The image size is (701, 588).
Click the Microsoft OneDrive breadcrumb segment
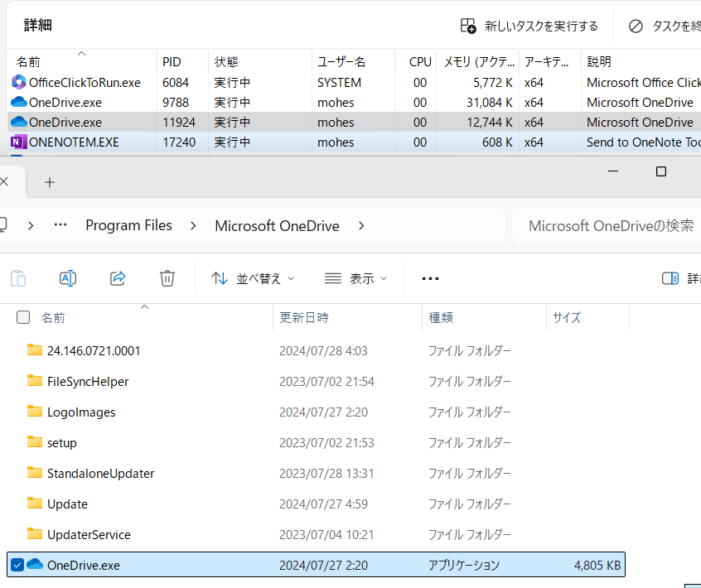pos(277,226)
